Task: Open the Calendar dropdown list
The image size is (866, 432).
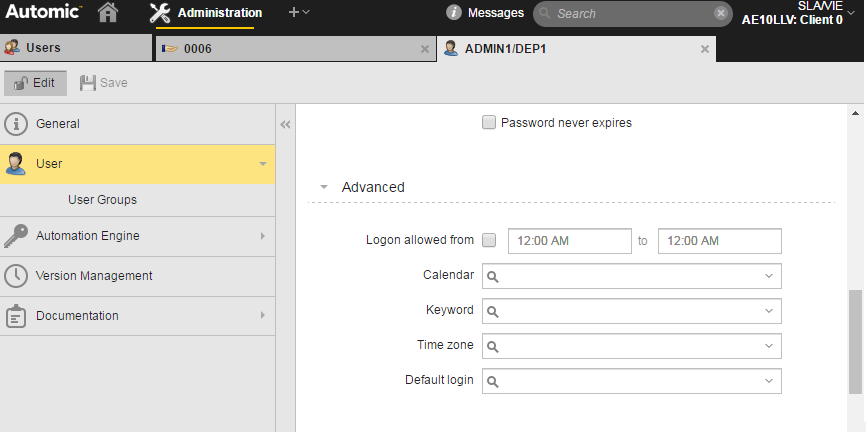Action: click(768, 276)
